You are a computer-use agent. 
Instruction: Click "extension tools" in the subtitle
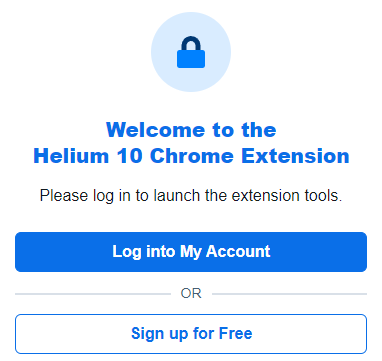point(287,195)
